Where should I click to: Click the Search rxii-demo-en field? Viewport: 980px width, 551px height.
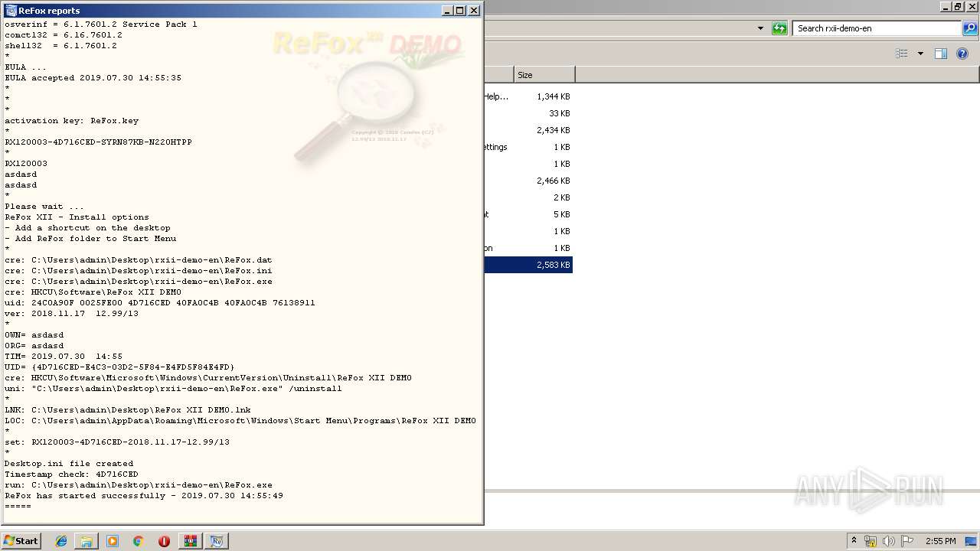(877, 28)
